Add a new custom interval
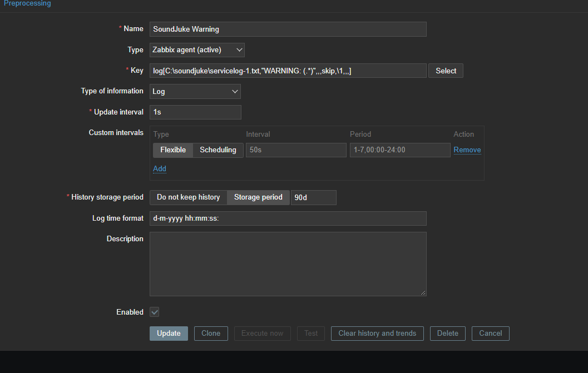 [159, 168]
